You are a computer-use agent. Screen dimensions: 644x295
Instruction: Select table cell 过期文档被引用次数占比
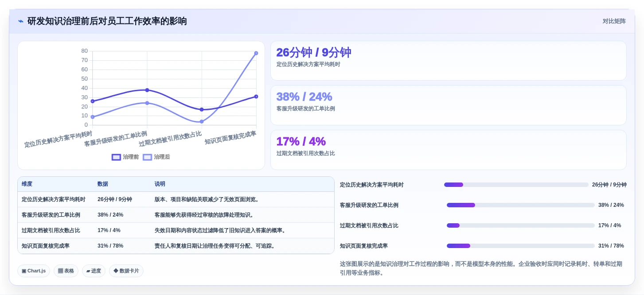coord(51,230)
